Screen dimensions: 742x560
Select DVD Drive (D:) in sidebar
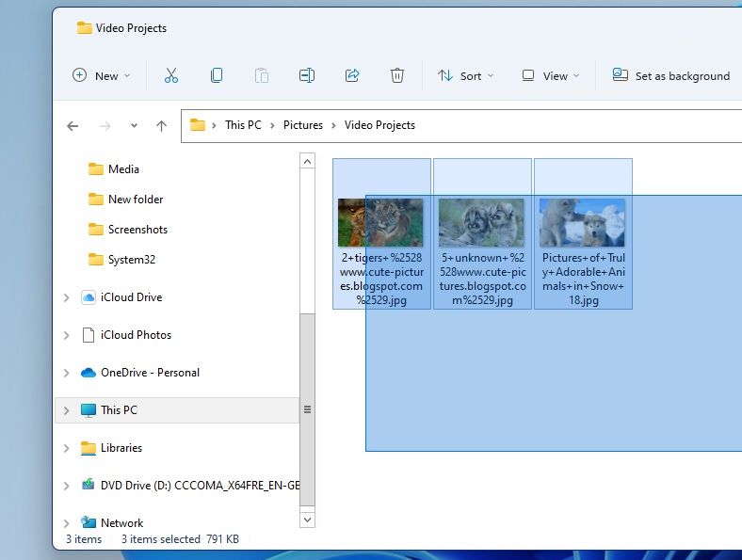[200, 486]
